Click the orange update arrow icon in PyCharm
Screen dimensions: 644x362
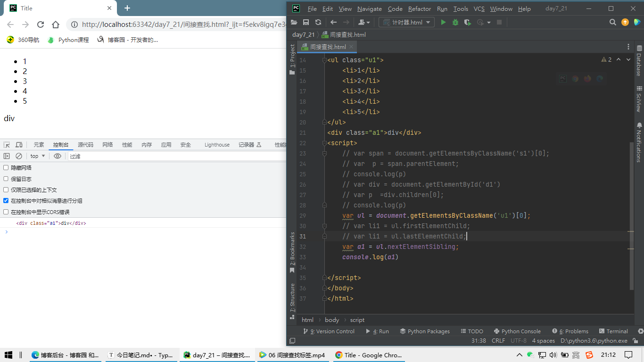pos(625,22)
